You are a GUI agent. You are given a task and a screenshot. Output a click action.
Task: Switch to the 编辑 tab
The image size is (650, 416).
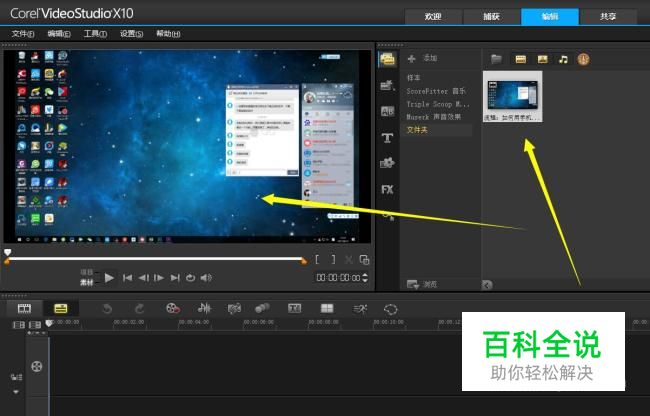550,17
